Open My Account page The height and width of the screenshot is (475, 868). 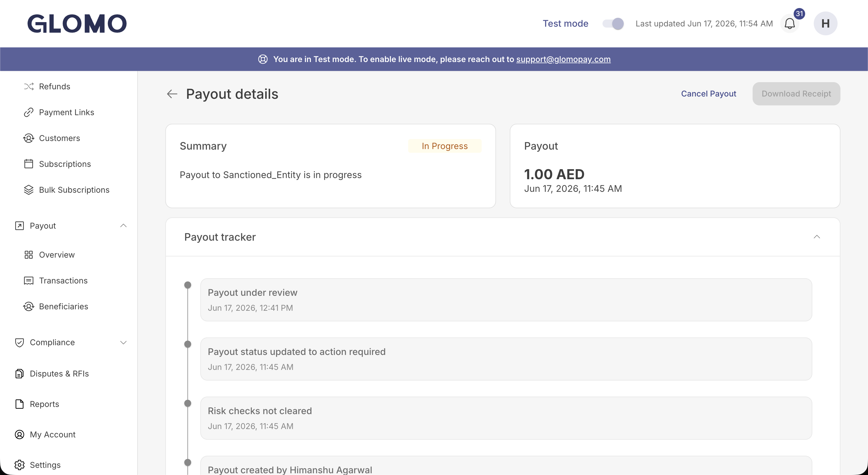tap(53, 435)
